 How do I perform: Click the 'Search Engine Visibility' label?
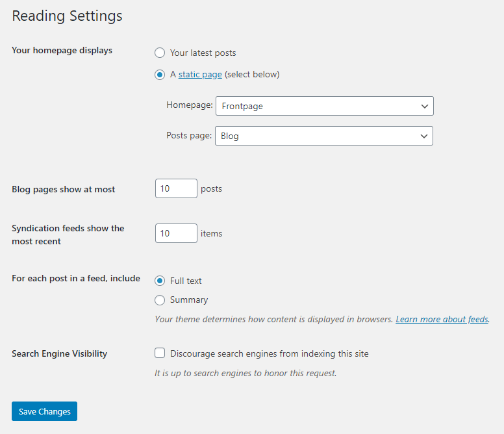[60, 353]
